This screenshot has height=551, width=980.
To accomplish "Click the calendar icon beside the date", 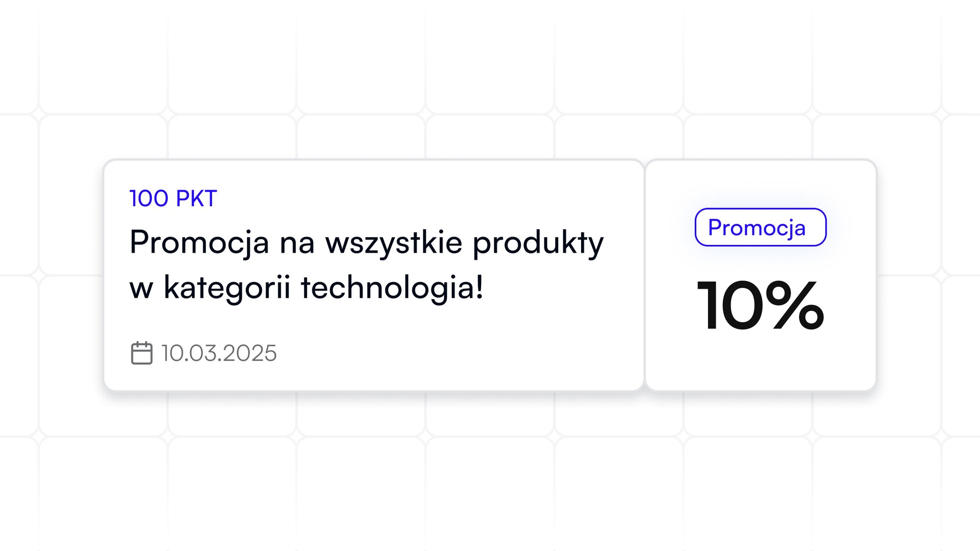I will [142, 353].
